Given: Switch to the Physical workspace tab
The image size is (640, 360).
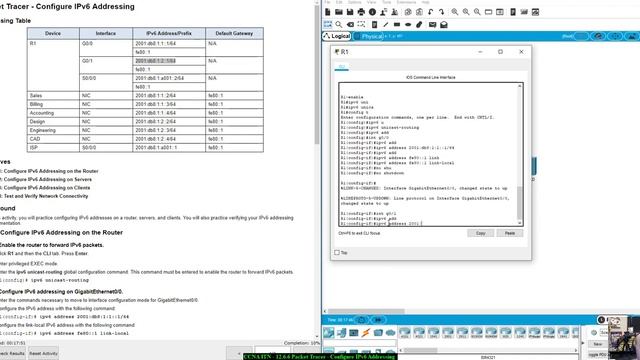Looking at the screenshot, I should click(369, 36).
